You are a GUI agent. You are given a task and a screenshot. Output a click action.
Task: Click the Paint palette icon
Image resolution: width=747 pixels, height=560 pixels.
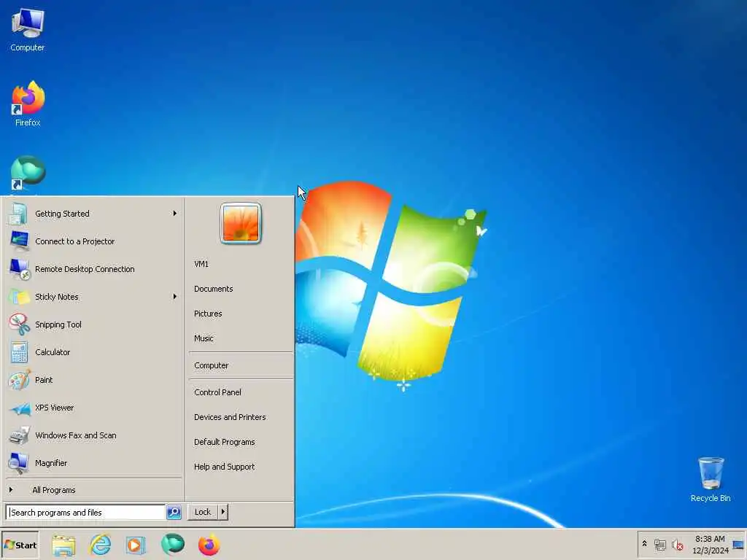pos(19,380)
